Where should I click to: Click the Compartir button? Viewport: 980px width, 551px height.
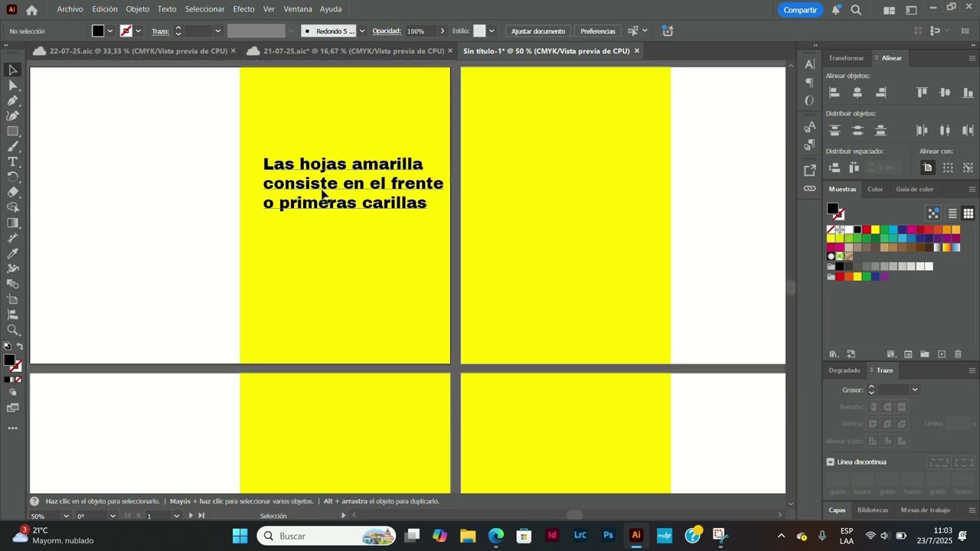pyautogui.click(x=800, y=10)
